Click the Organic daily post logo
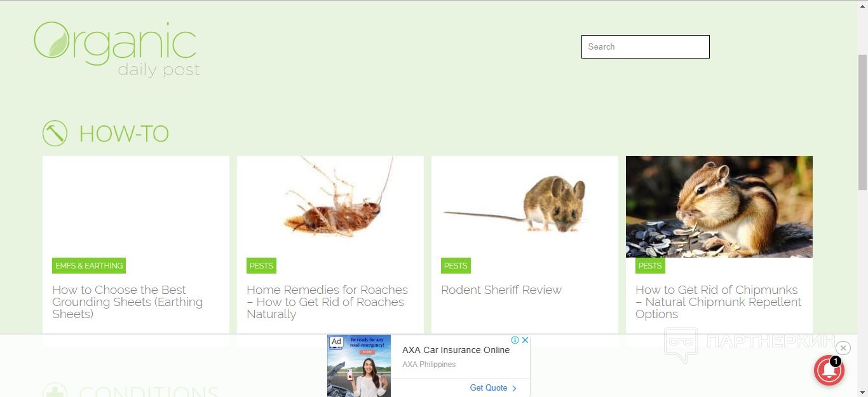The image size is (868, 397). point(116,49)
